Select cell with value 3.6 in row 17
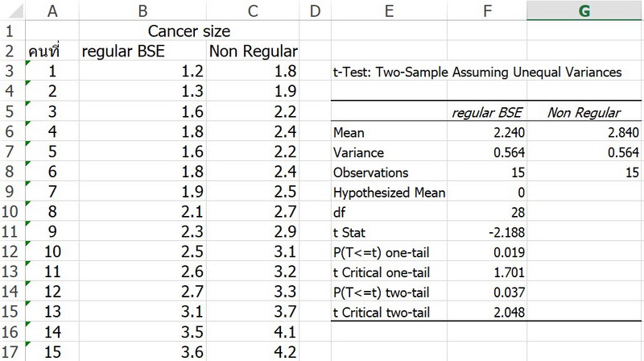Screen dimensions: 644x361 tap(142, 352)
